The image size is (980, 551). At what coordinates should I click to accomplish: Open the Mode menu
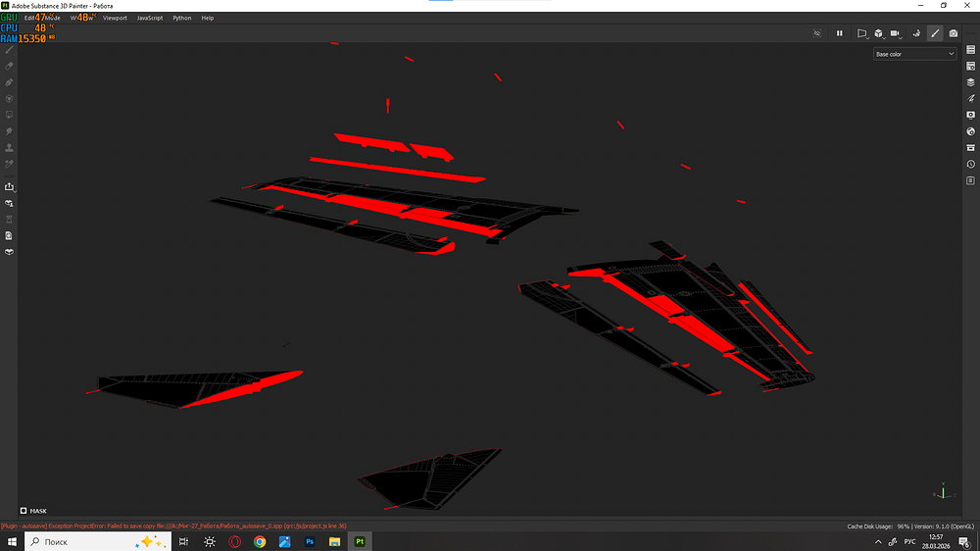53,18
